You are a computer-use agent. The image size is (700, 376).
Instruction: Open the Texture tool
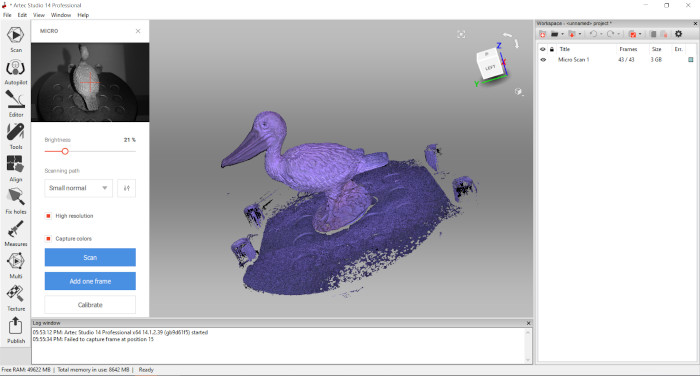click(x=16, y=298)
